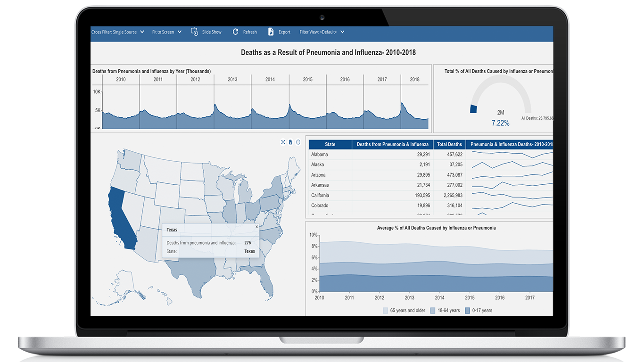Toggle the '18-64 years' legend series
The height and width of the screenshot is (362, 644).
445,310
